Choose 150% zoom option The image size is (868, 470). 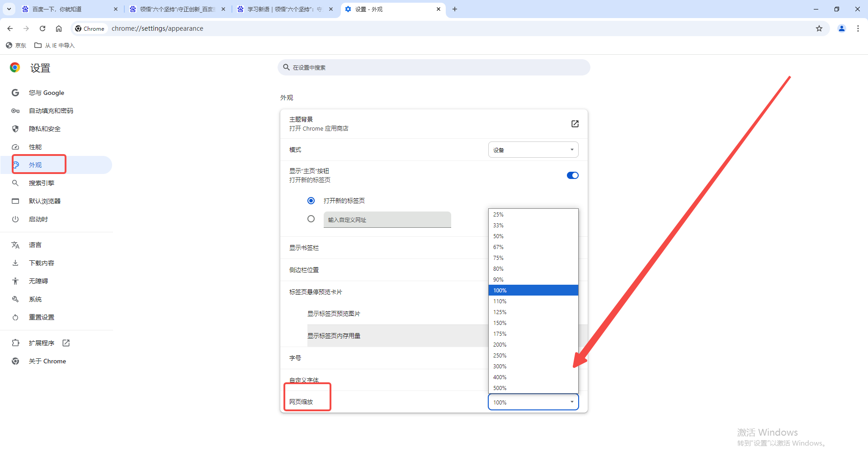(x=533, y=323)
